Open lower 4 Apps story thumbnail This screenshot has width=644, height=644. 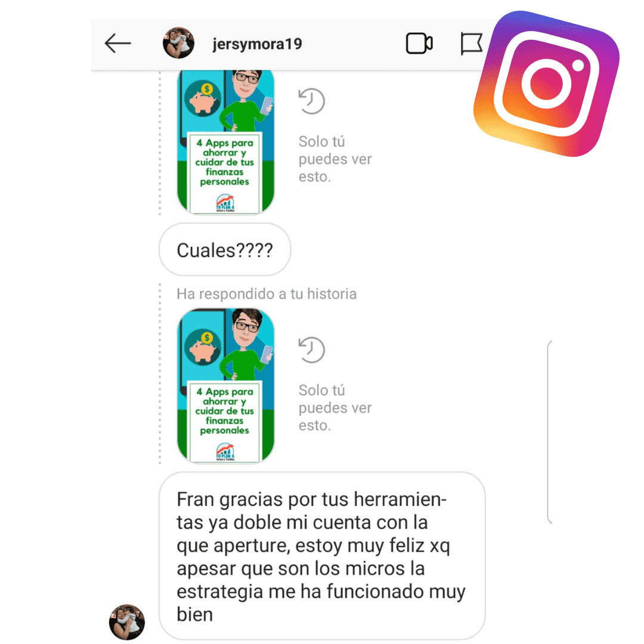pyautogui.click(x=225, y=386)
